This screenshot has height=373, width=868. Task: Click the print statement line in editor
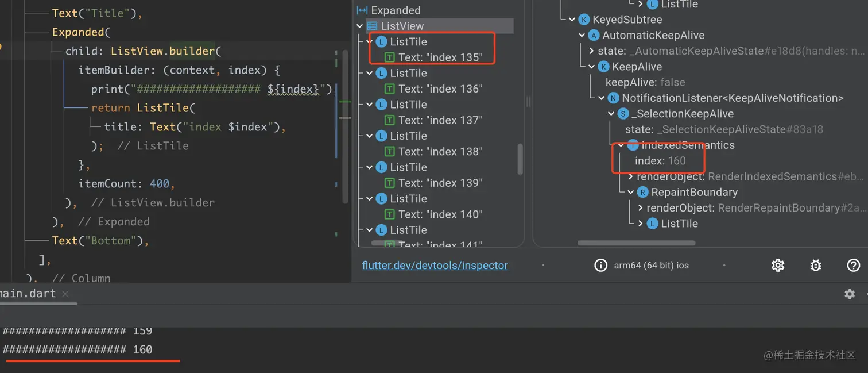[212, 89]
